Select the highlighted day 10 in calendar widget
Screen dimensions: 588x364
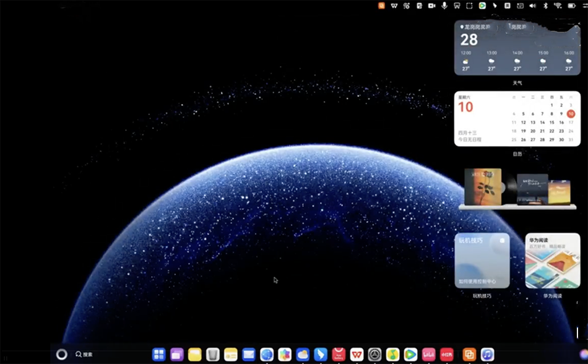[571, 113]
